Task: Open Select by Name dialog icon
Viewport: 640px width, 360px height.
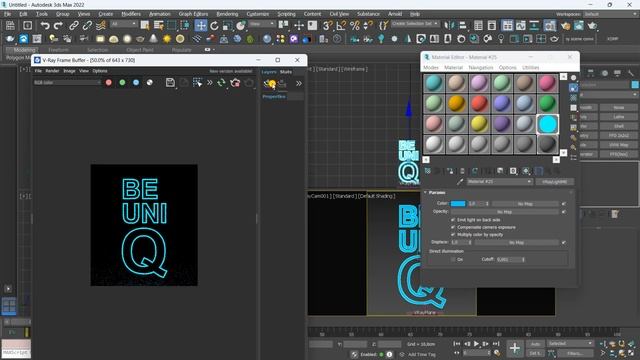Action: click(158, 26)
